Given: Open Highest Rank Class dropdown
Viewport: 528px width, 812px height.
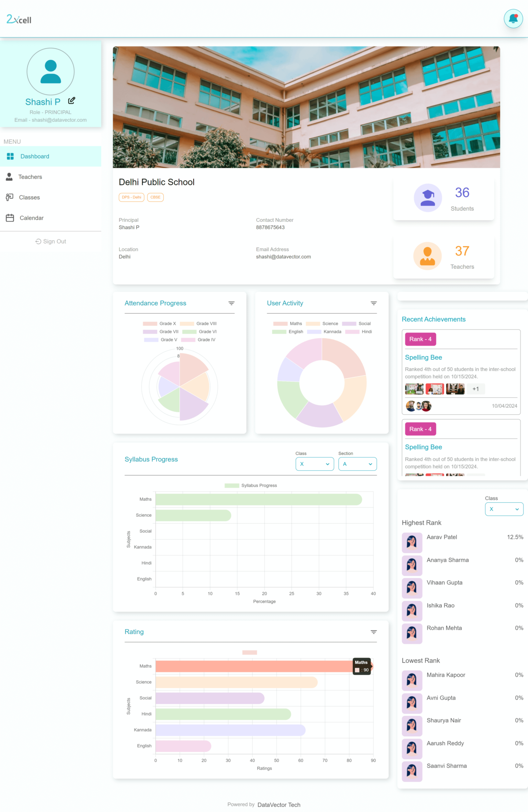Looking at the screenshot, I should click(504, 509).
